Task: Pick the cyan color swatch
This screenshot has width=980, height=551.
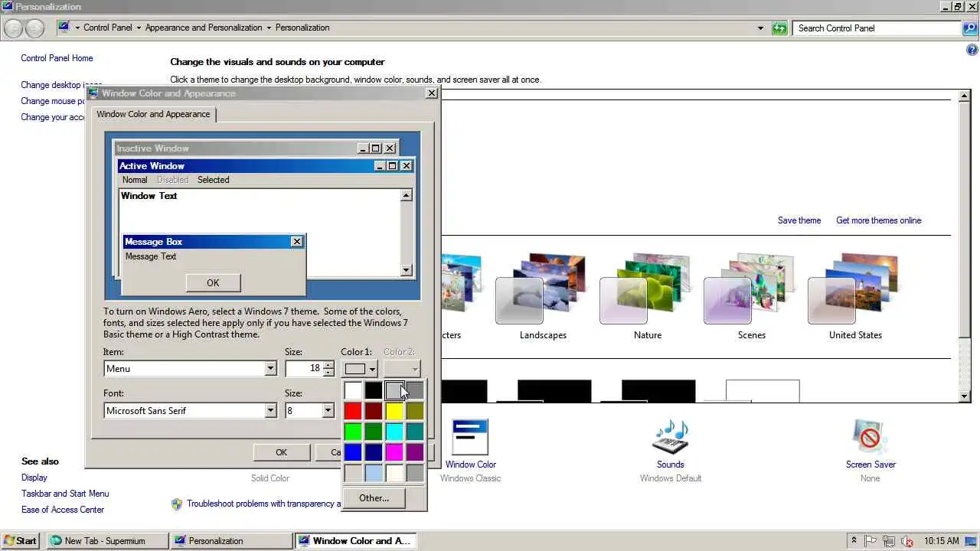Action: 394,432
